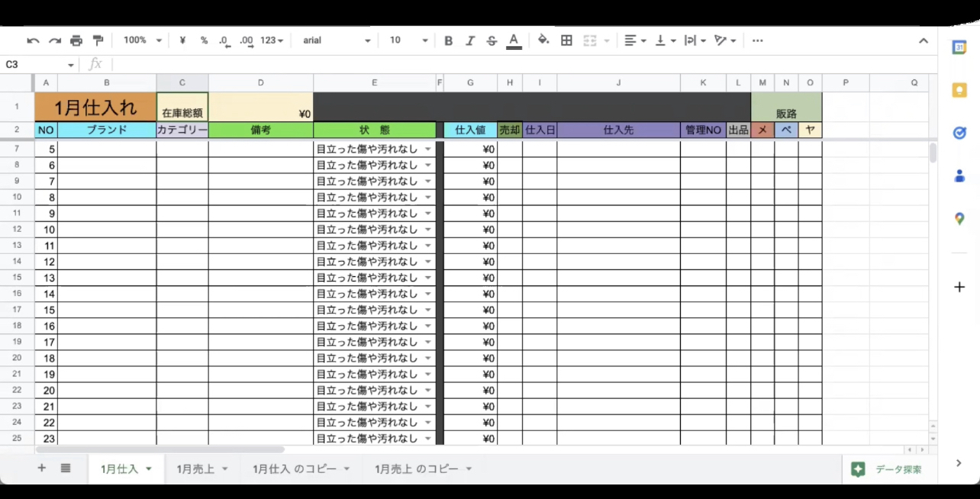This screenshot has height=499, width=980.
Task: Open the zoom 100% dropdown
Action: click(143, 40)
